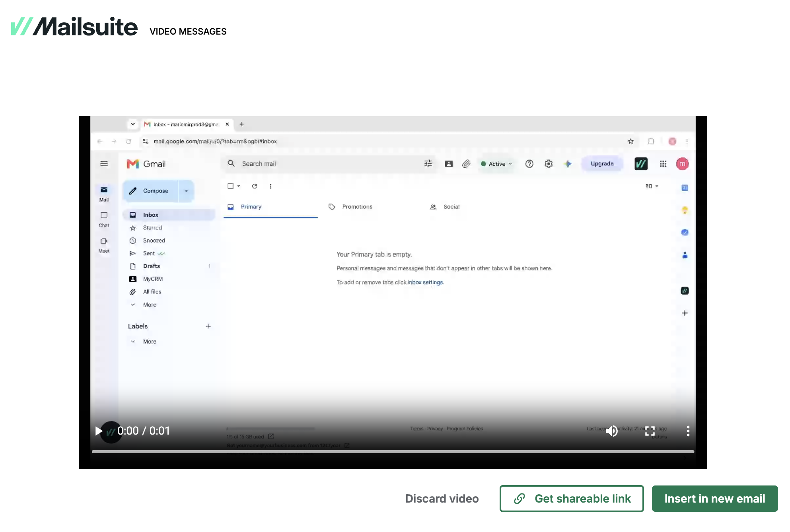This screenshot has height=532, width=790.
Task: Enter fullscreen mode for the video
Action: (650, 431)
